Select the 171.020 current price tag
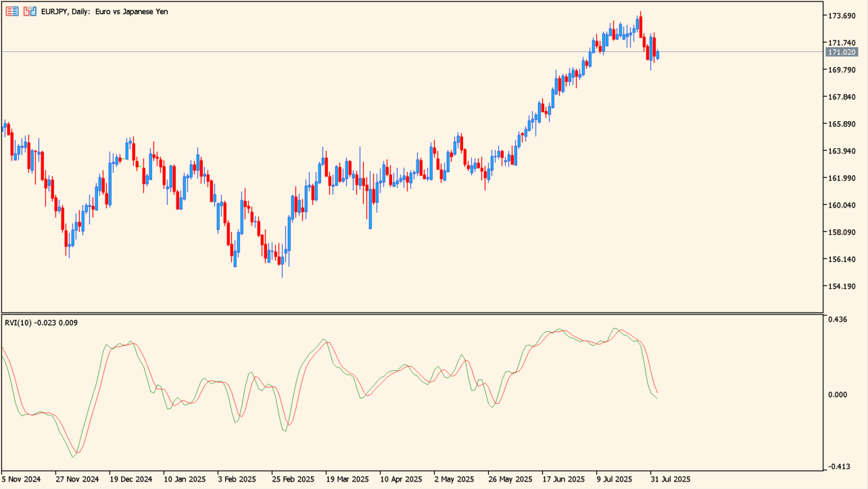This screenshot has width=868, height=489. pos(842,52)
